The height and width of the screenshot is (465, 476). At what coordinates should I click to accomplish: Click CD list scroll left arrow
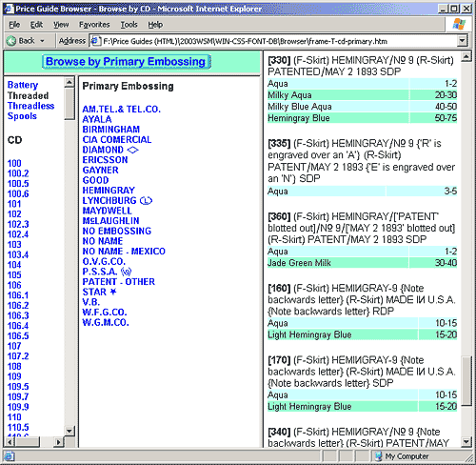click(x=10, y=442)
